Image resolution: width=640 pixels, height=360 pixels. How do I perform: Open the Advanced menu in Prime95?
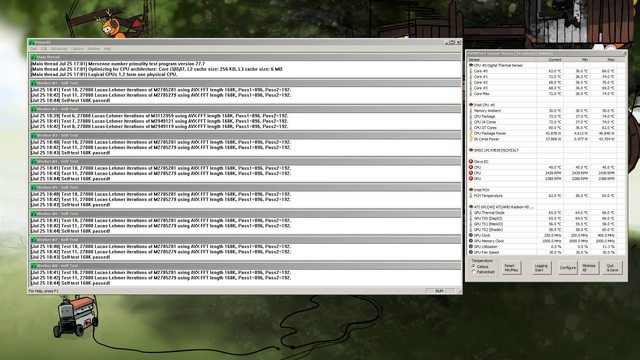coord(59,49)
